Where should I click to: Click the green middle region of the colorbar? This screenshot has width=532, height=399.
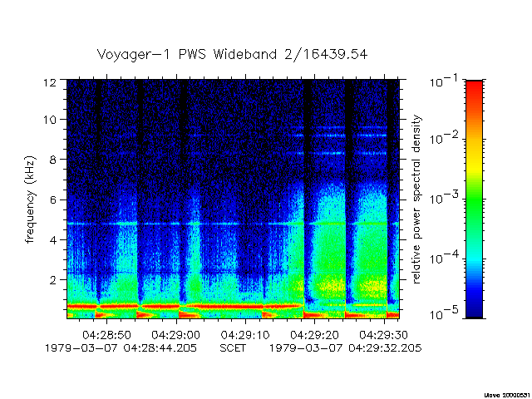474,204
